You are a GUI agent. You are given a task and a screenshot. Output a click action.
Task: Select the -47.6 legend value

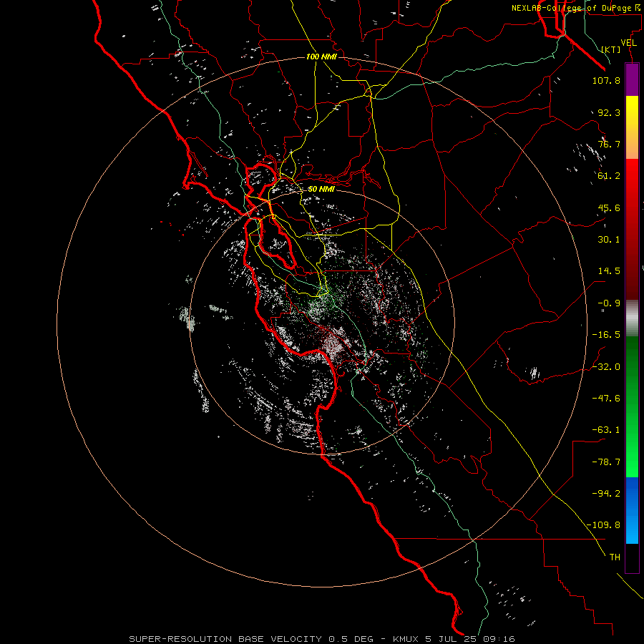point(606,399)
